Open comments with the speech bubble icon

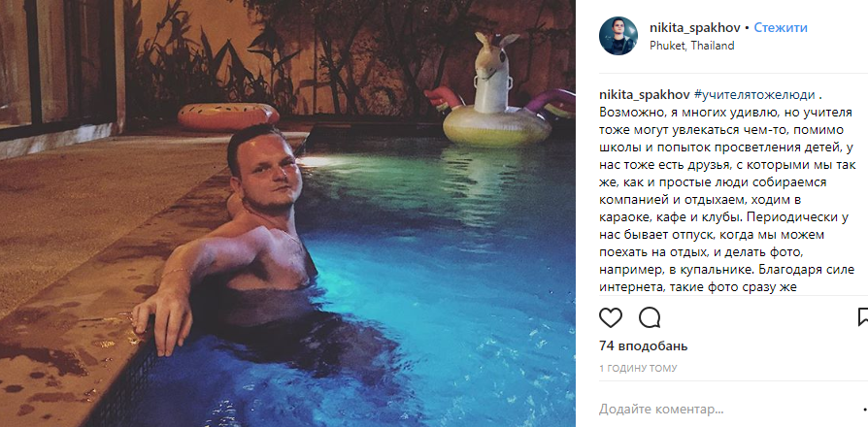tap(650, 318)
